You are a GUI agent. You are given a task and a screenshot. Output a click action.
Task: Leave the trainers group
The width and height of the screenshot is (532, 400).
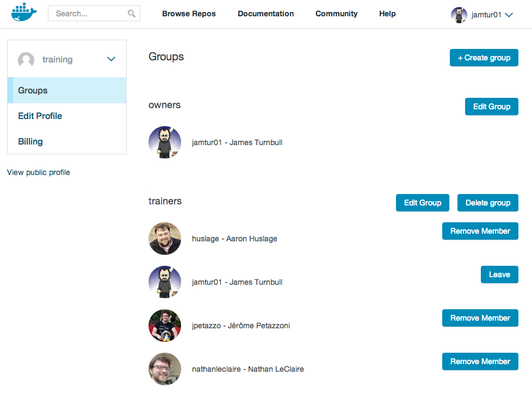point(499,274)
